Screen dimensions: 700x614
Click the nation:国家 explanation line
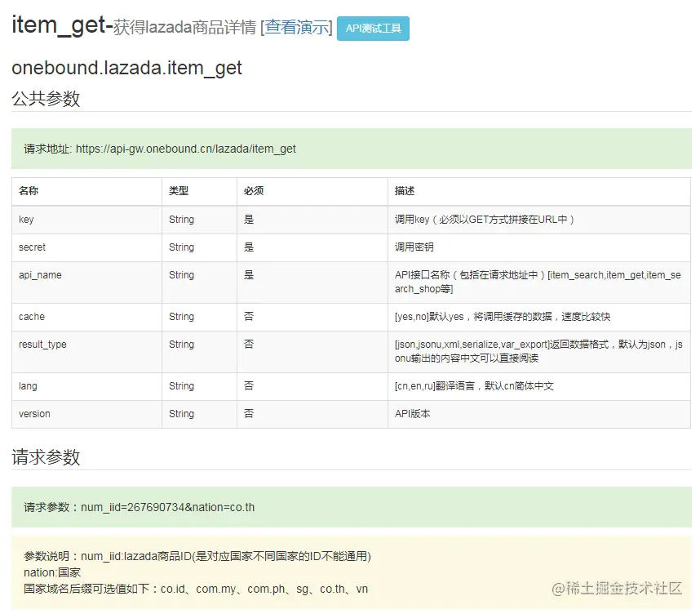click(x=52, y=572)
